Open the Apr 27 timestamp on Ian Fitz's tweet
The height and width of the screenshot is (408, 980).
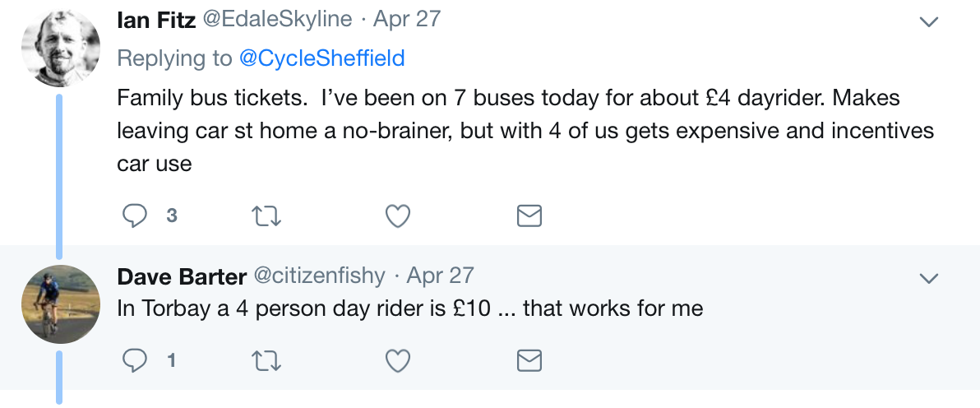[408, 20]
